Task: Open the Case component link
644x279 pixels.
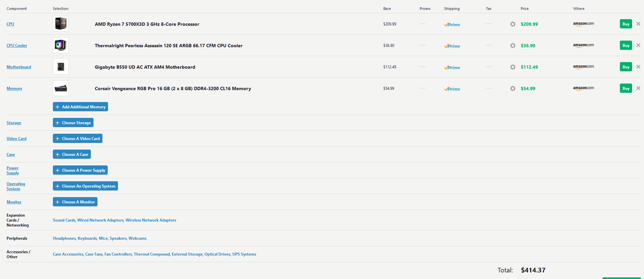Action: pyautogui.click(x=11, y=155)
